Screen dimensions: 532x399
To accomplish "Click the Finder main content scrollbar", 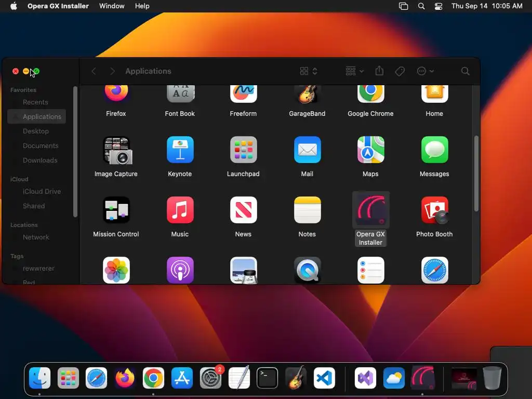I will coord(476,174).
